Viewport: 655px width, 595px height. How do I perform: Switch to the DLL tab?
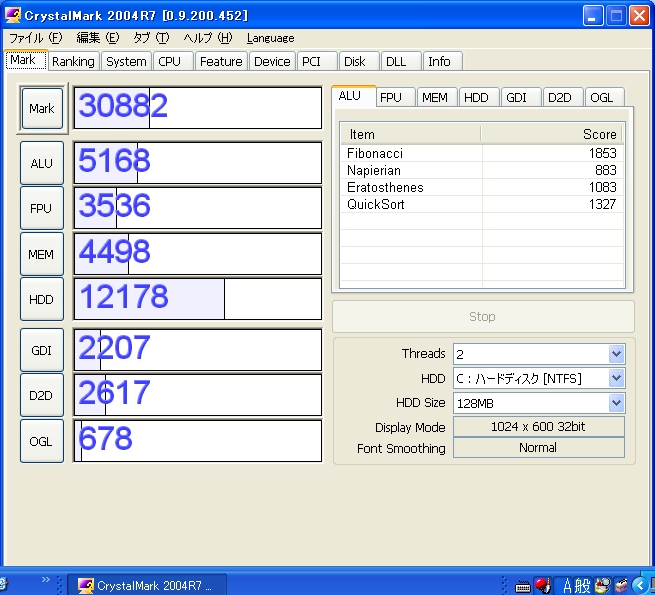(400, 61)
